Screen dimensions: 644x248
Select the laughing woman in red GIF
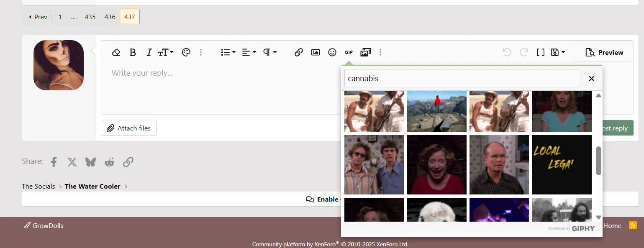[436, 165]
